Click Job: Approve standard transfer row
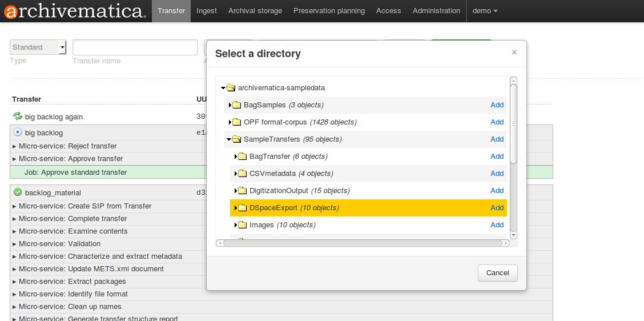 point(281,172)
